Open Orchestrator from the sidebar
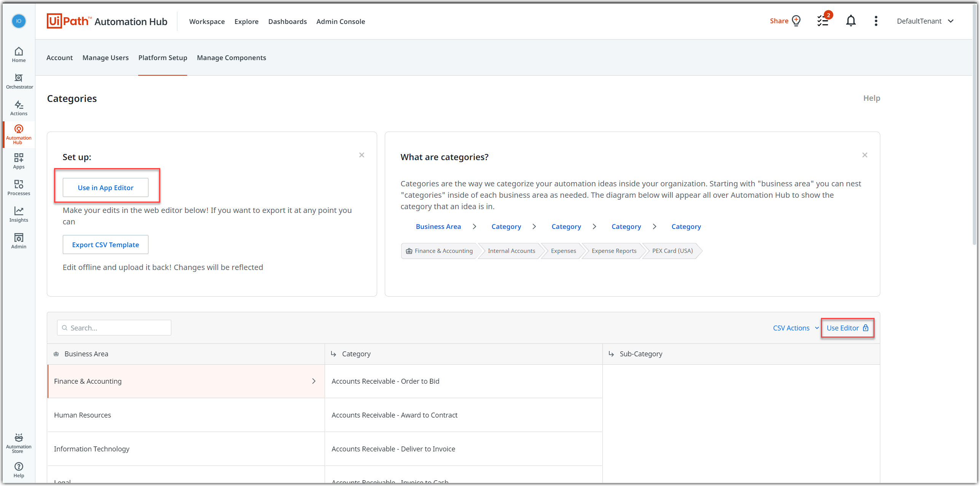Image resolution: width=980 pixels, height=486 pixels. tap(19, 81)
